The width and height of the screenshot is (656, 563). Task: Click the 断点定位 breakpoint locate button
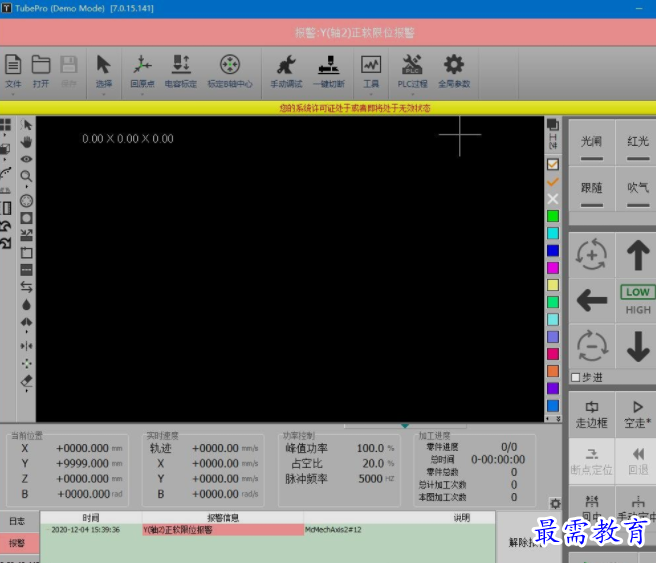(x=592, y=462)
